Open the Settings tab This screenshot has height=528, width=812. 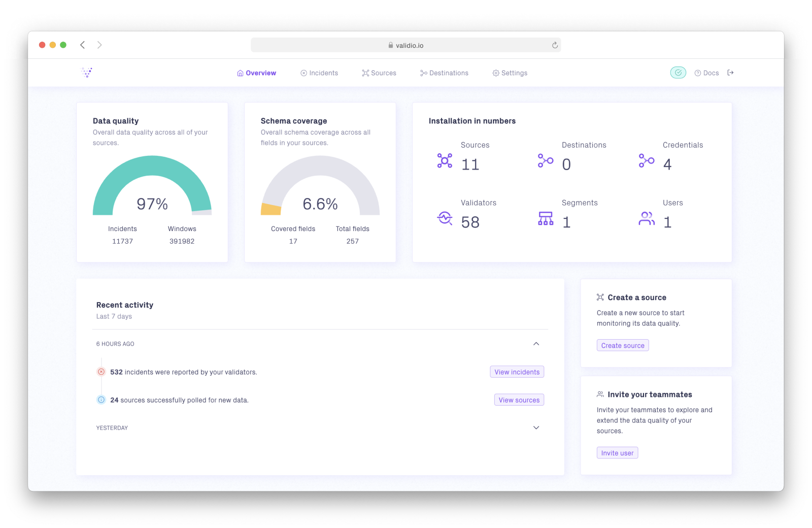(x=510, y=73)
